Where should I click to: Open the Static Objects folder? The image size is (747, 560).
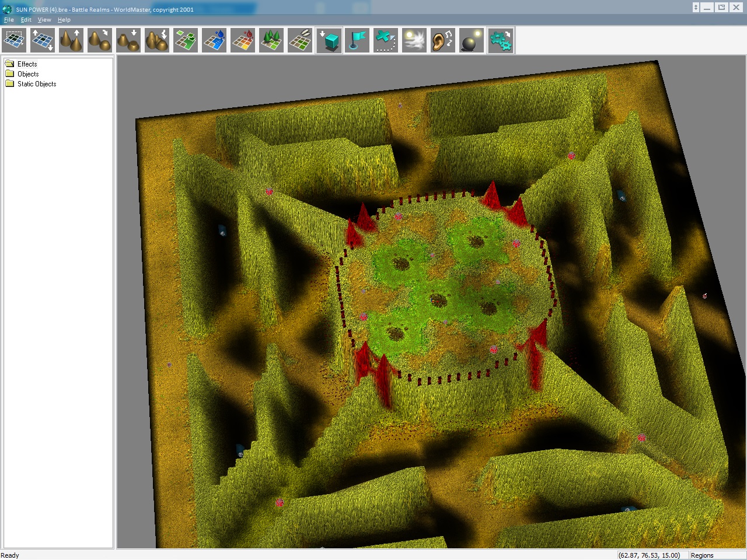tap(36, 84)
